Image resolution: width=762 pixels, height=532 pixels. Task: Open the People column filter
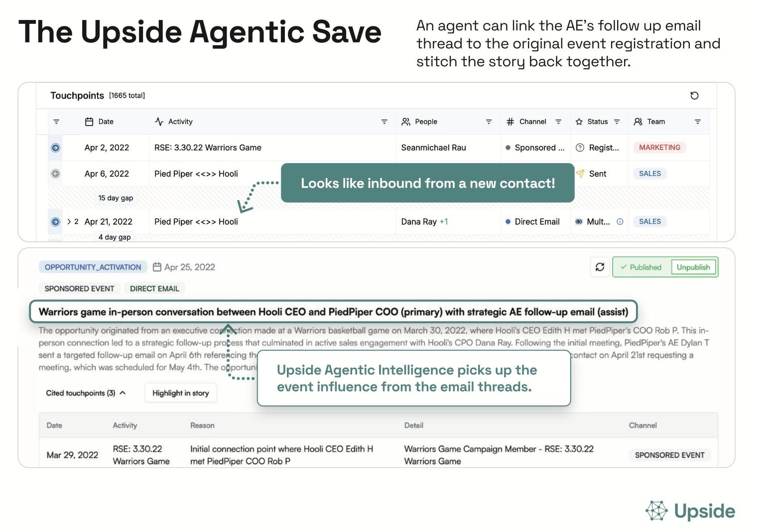pyautogui.click(x=489, y=122)
